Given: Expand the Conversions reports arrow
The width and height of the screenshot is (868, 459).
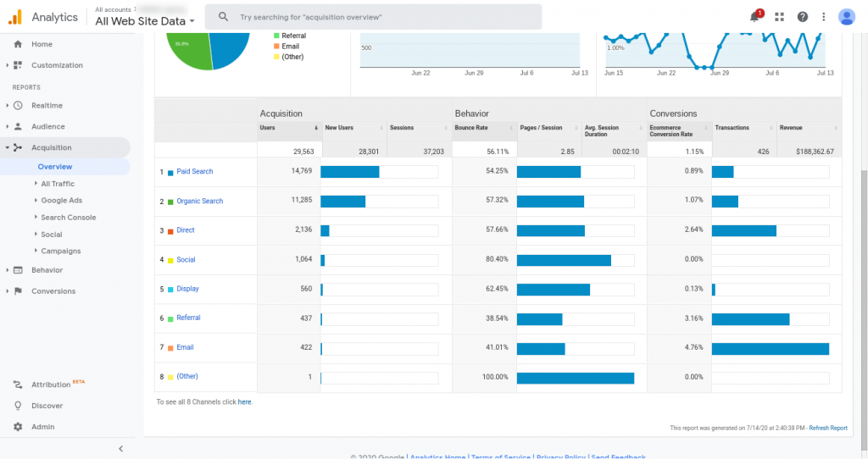Looking at the screenshot, I should click(7, 291).
